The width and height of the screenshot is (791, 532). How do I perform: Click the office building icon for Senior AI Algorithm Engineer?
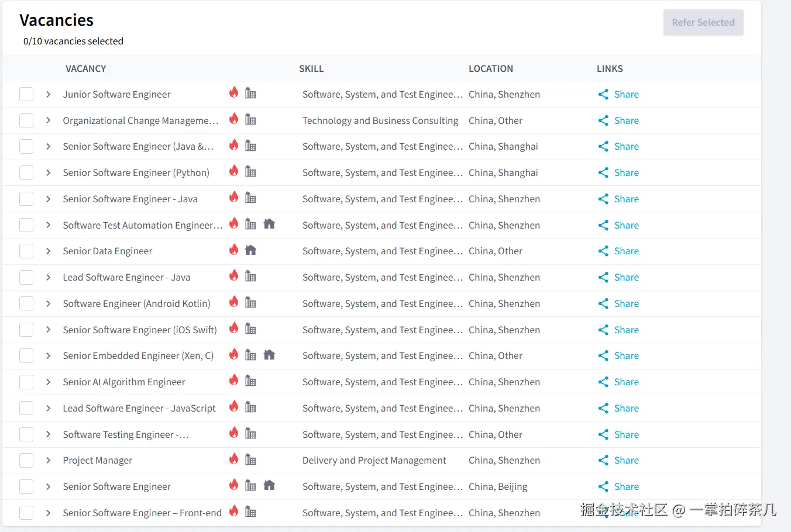click(250, 381)
